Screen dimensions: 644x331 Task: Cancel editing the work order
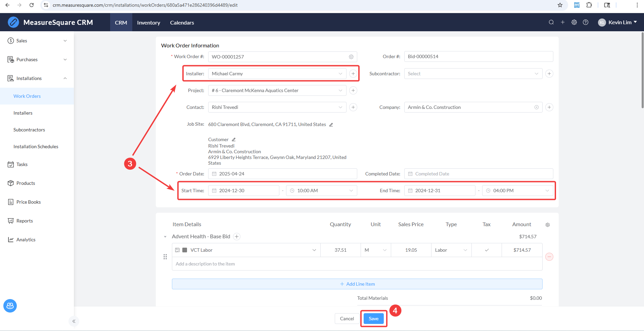coord(347,319)
